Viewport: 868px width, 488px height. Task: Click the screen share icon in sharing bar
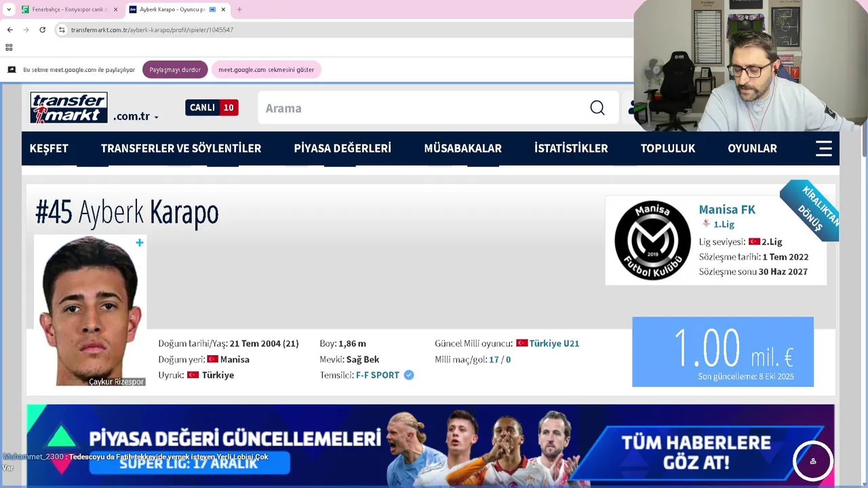12,70
